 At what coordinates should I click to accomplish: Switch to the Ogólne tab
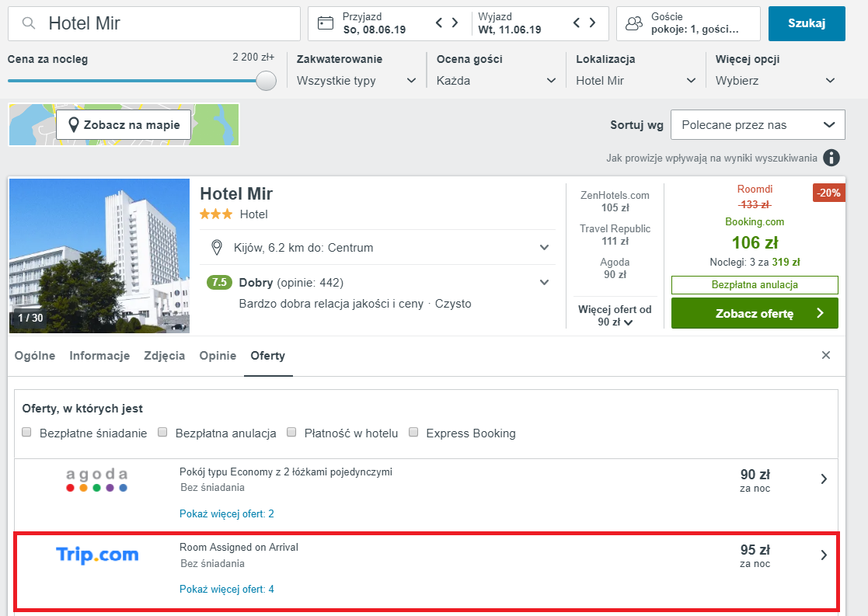click(35, 355)
